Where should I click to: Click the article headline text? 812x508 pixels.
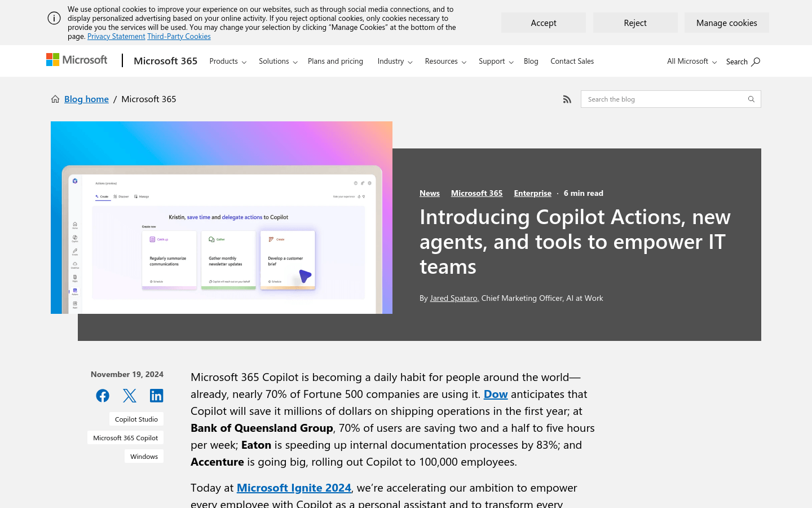pyautogui.click(x=575, y=242)
